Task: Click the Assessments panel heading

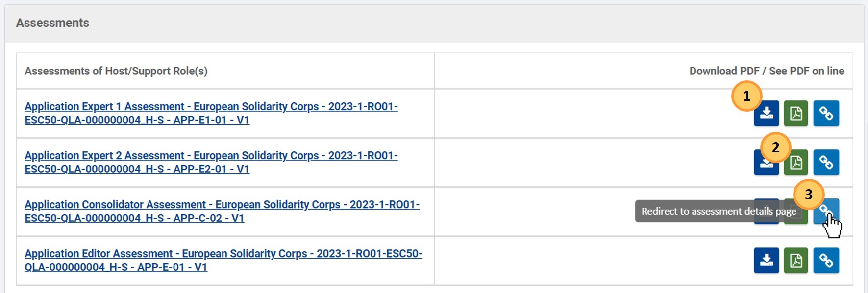Action: point(52,23)
